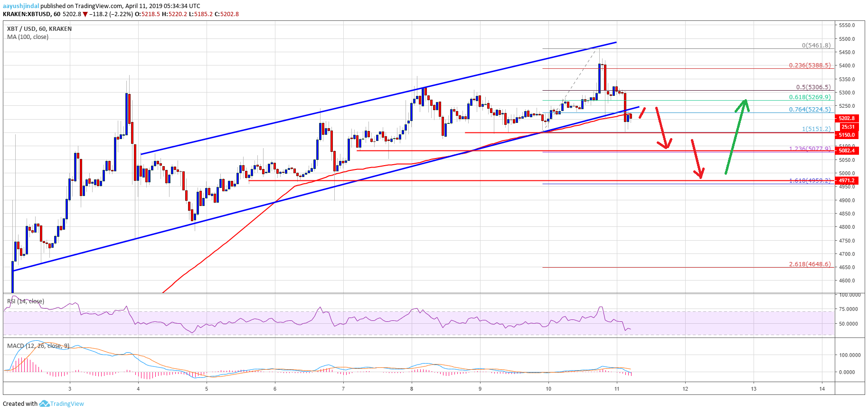Click the 5400.0 price axis label

coord(847,66)
